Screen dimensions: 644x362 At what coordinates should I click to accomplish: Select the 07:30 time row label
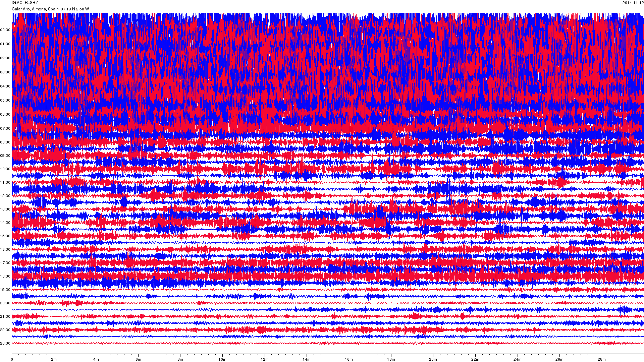5,129
